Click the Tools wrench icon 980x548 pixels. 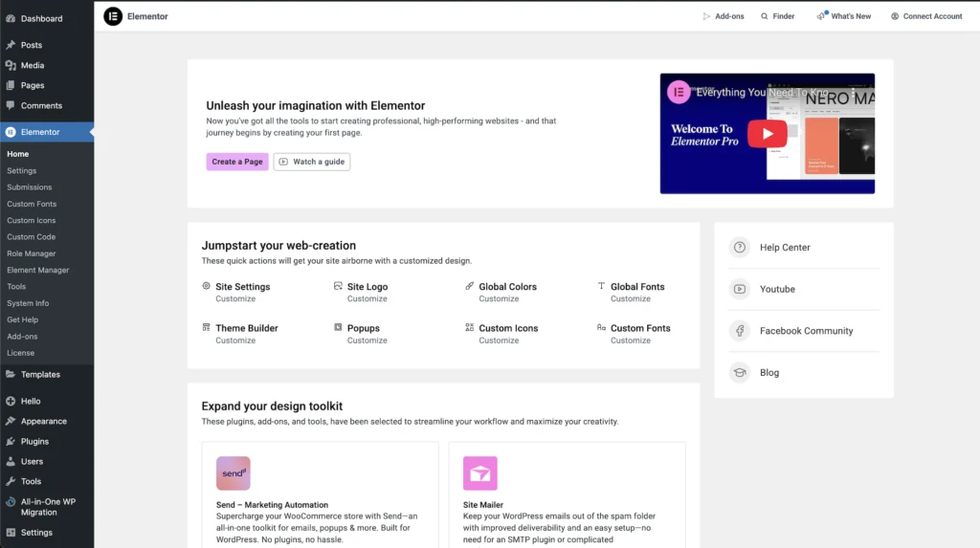[x=11, y=481]
